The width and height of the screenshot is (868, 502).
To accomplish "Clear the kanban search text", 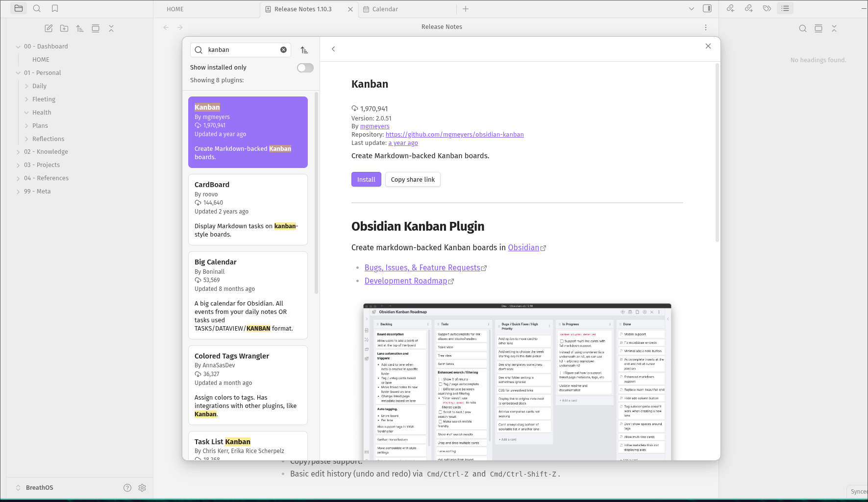I will tap(283, 50).
